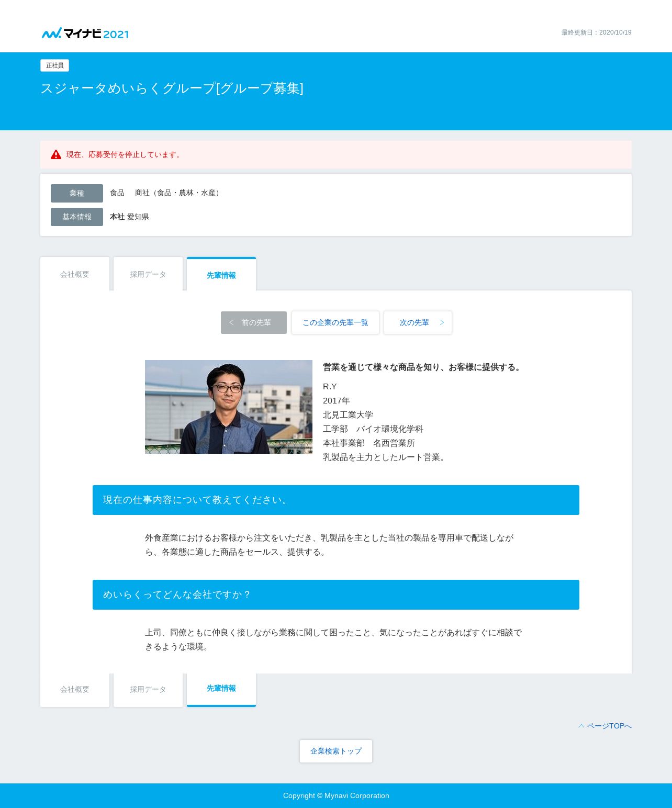Click the heading 現在の仕事内容について教えてください。
The image size is (672, 808).
click(x=336, y=500)
